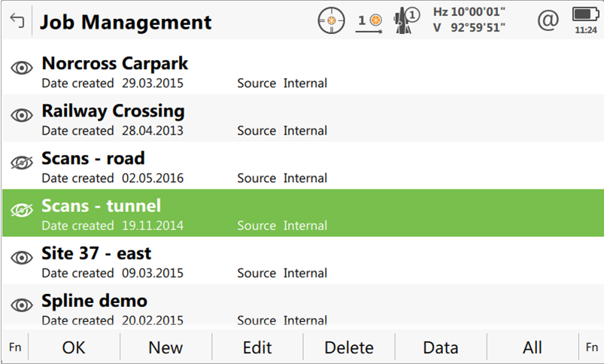The width and height of the screenshot is (604, 364).
Task: Click the prism measurement mode icon
Action: (369, 21)
